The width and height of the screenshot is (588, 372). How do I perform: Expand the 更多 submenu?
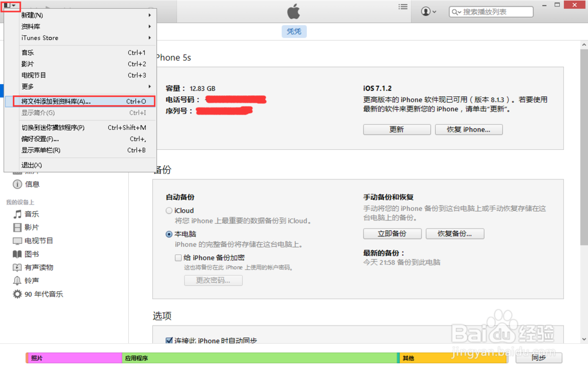click(x=80, y=86)
